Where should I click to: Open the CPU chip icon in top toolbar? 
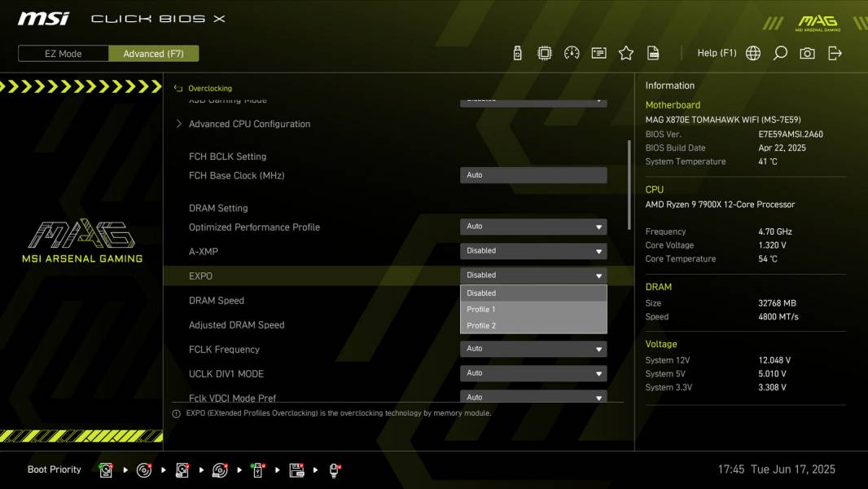(x=544, y=53)
